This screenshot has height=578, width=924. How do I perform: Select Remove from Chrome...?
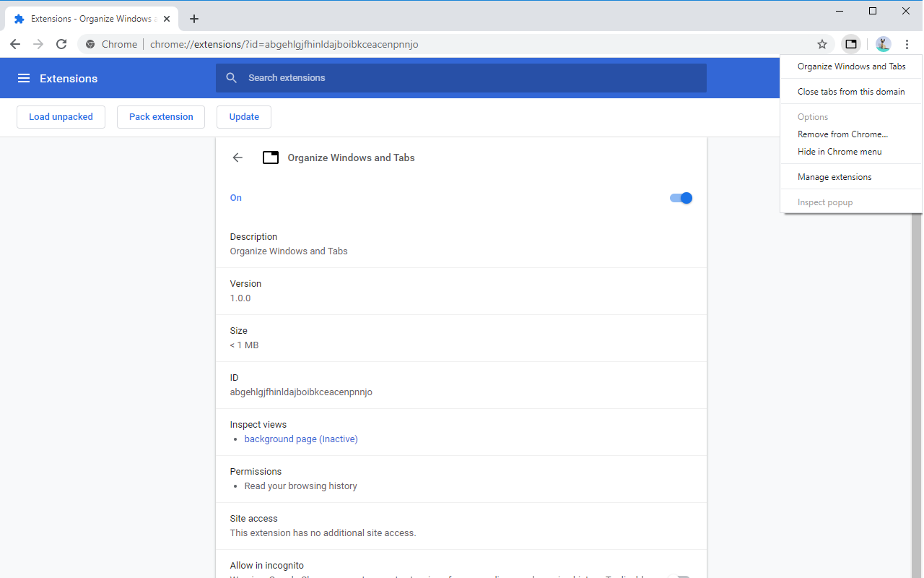[851, 134]
